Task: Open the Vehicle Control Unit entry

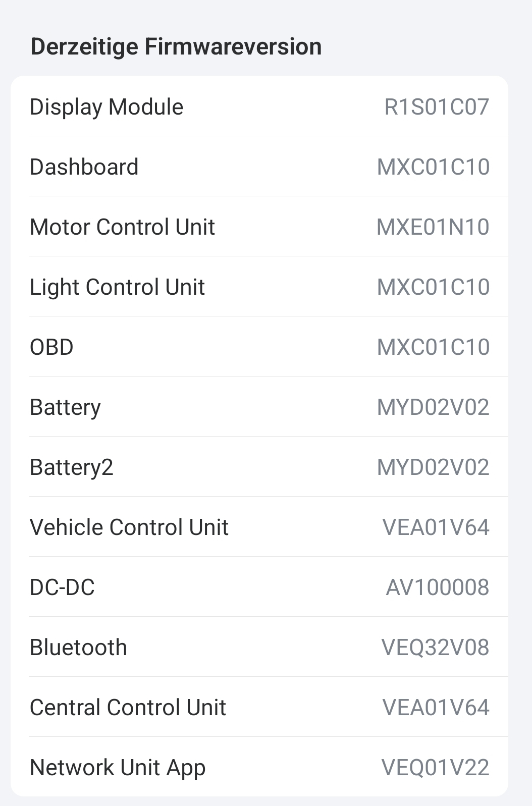Action: pos(129,527)
